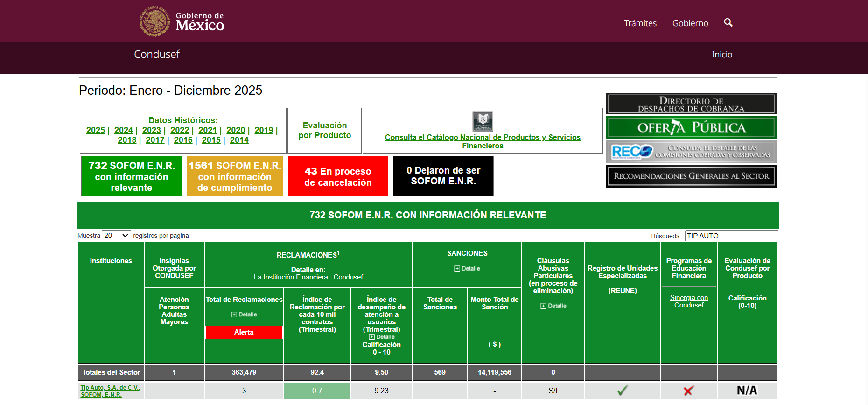
Task: Open historical data for 2022
Action: (x=180, y=130)
